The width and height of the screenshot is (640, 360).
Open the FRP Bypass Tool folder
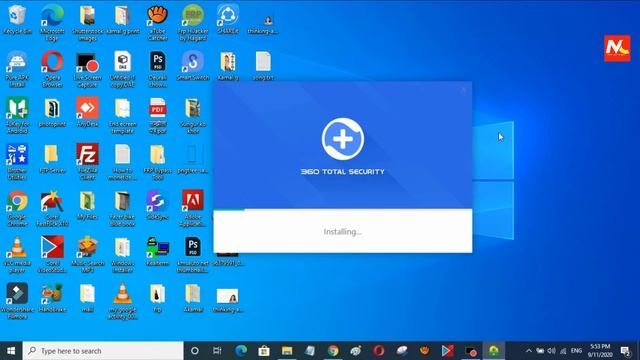tap(158, 161)
